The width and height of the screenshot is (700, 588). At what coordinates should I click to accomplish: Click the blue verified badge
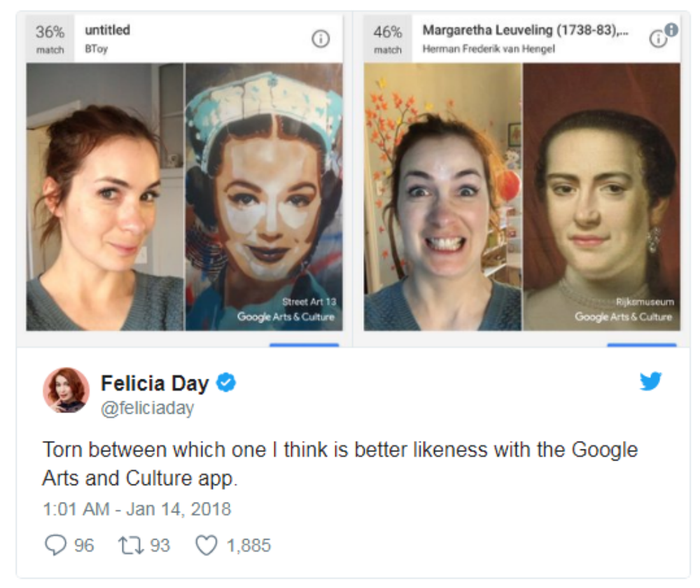(225, 383)
